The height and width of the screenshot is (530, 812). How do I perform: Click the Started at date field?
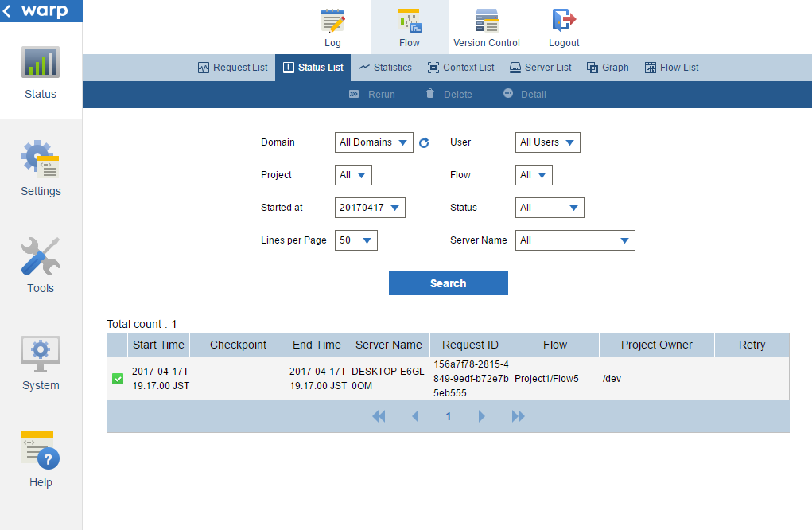(370, 207)
